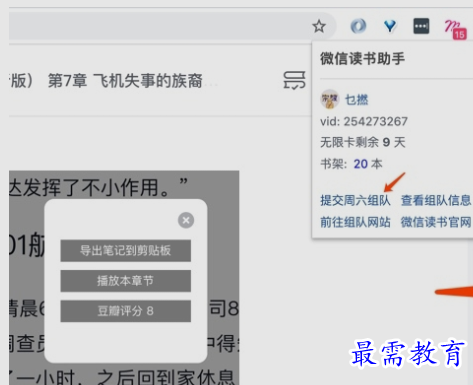Image resolution: width=473 pixels, height=385 pixels.
Task: Open the WeChat Read helper extension with badge 15
Action: [455, 29]
